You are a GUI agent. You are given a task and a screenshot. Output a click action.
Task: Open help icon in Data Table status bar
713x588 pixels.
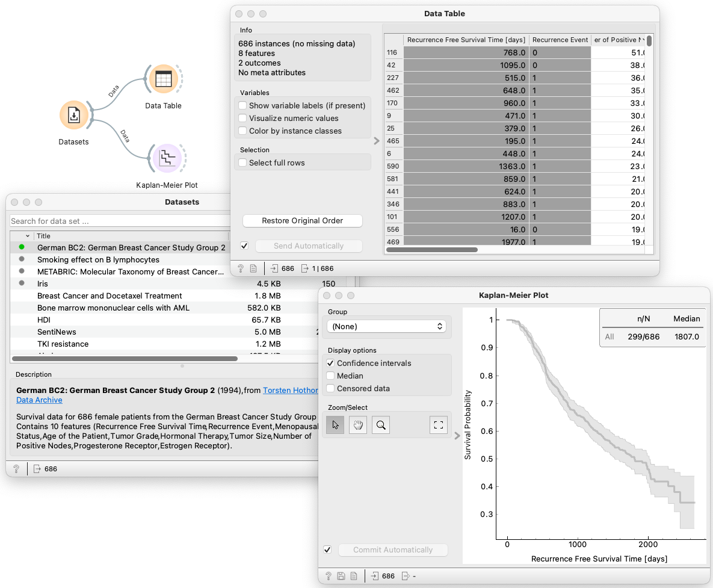[x=240, y=268]
